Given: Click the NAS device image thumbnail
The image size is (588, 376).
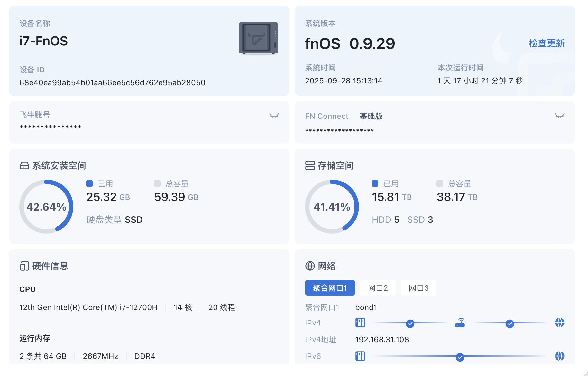Looking at the screenshot, I should coord(258,38).
